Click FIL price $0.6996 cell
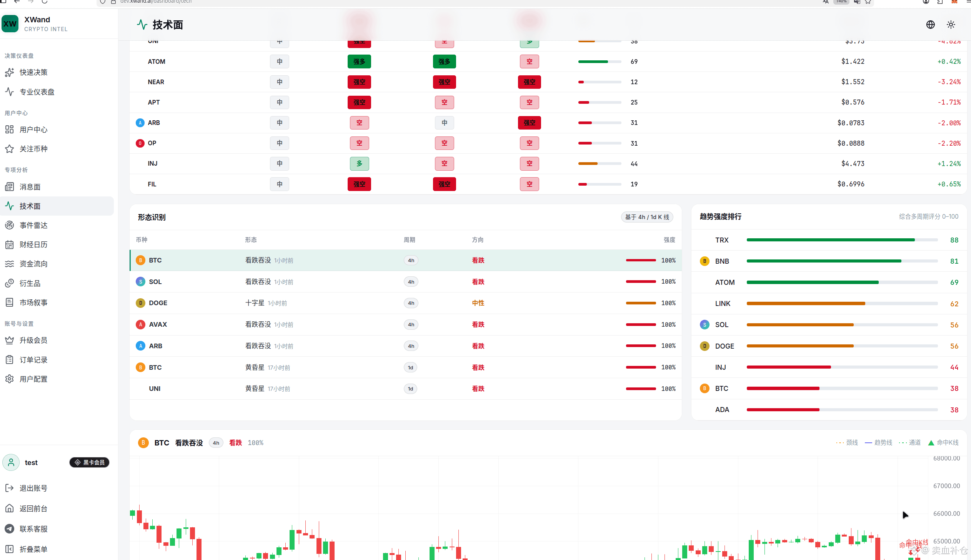Image resolution: width=971 pixels, height=560 pixels. point(851,184)
